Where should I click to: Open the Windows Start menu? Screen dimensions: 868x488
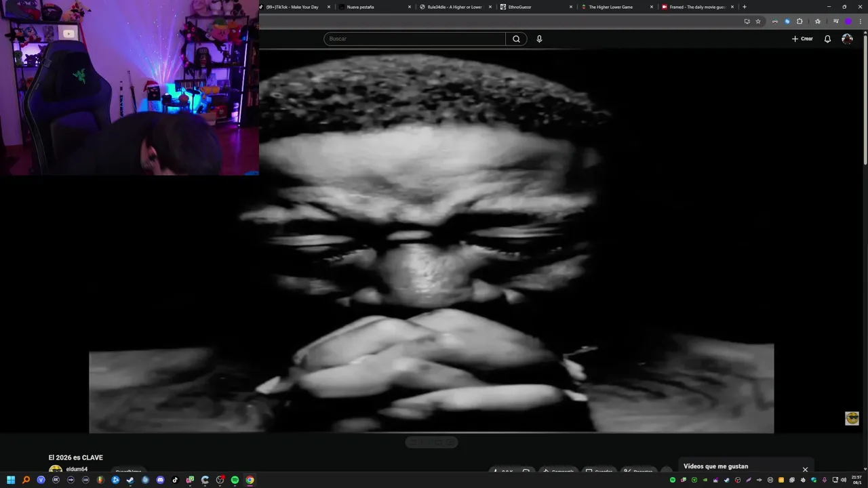click(x=11, y=480)
